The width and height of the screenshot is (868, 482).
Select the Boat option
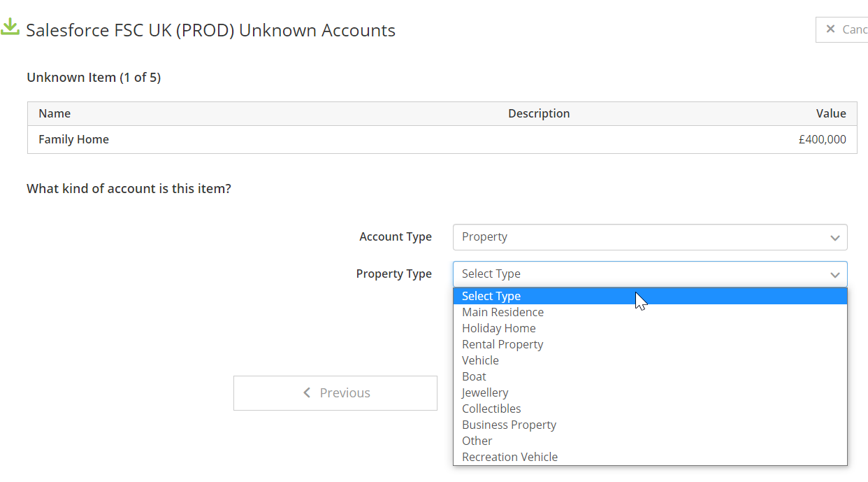[x=650, y=376]
